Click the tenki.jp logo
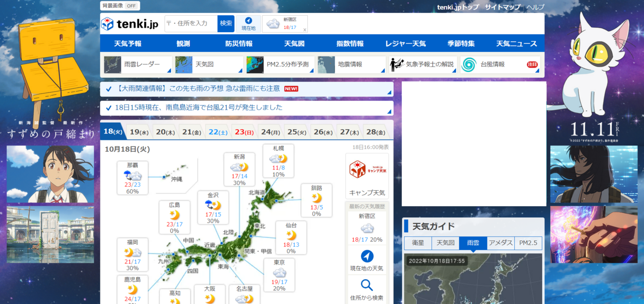Screen dimensions: 644x304 [x=130, y=24]
